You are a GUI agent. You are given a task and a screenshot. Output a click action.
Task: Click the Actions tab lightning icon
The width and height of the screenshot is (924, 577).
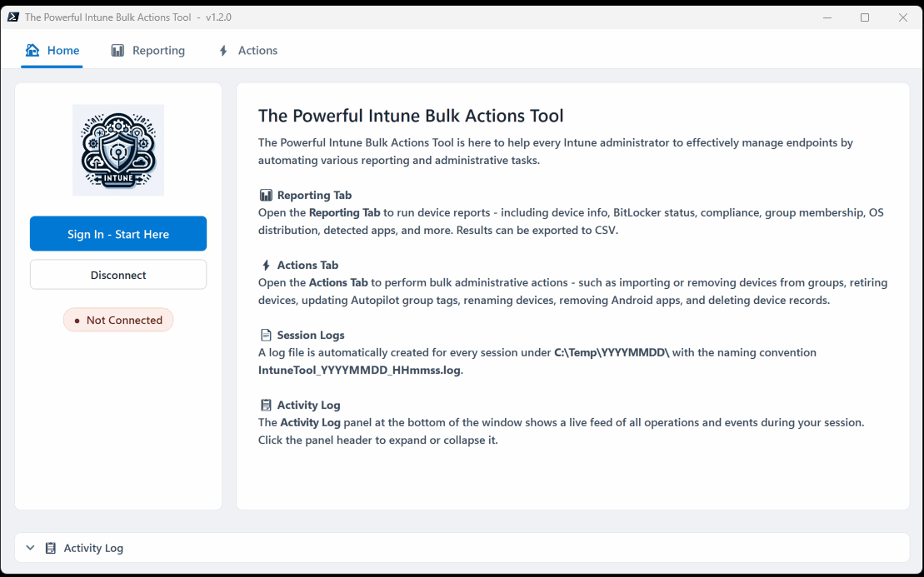pyautogui.click(x=223, y=51)
